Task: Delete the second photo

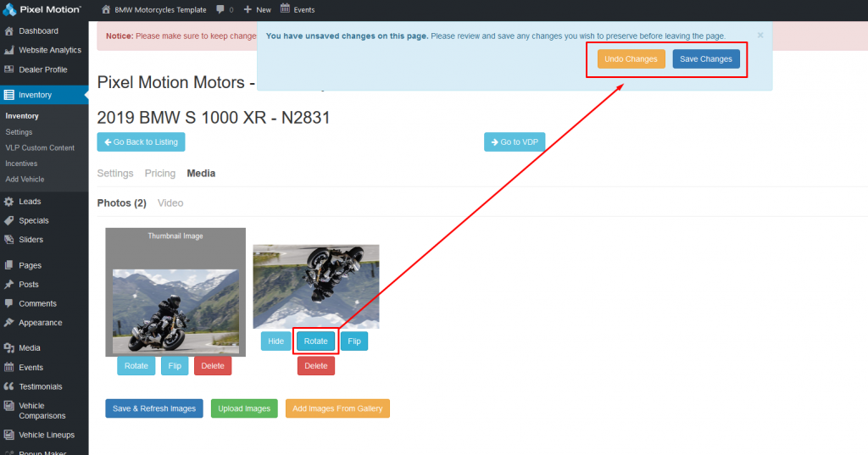Action: click(316, 366)
